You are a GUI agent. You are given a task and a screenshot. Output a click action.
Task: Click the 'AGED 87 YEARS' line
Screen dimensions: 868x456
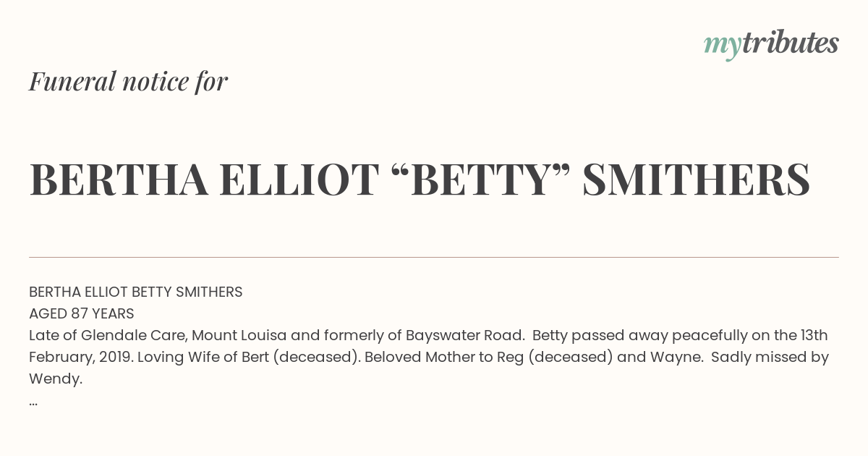pyautogui.click(x=82, y=314)
